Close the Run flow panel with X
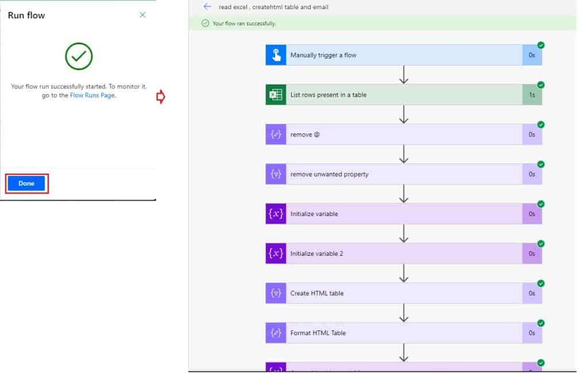 pyautogui.click(x=142, y=14)
